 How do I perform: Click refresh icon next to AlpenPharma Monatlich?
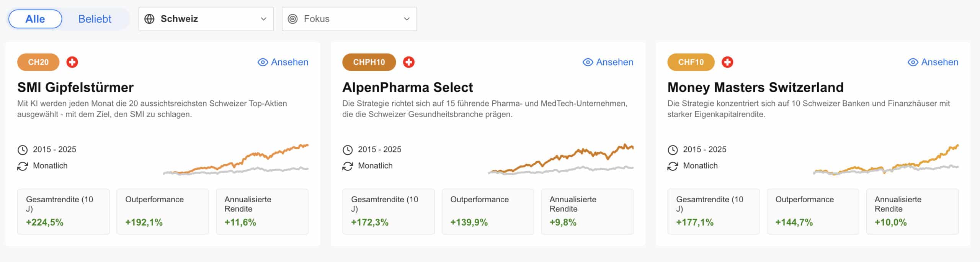[x=348, y=166]
